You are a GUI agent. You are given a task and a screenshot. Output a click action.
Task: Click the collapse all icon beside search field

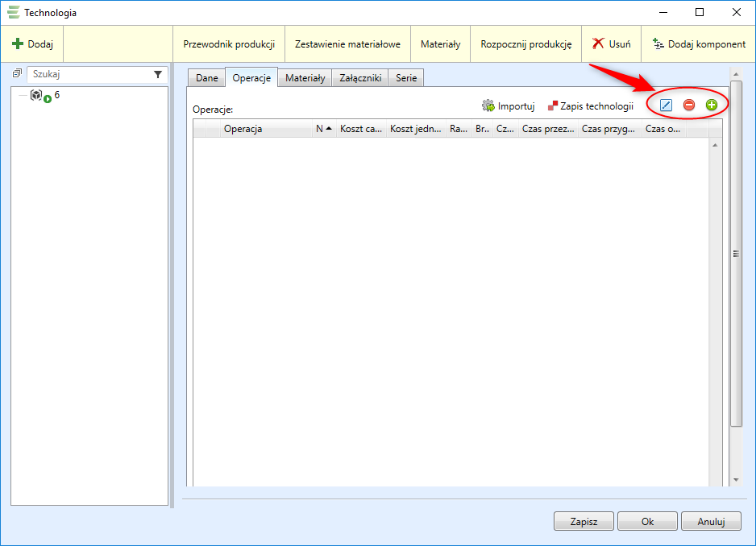18,73
